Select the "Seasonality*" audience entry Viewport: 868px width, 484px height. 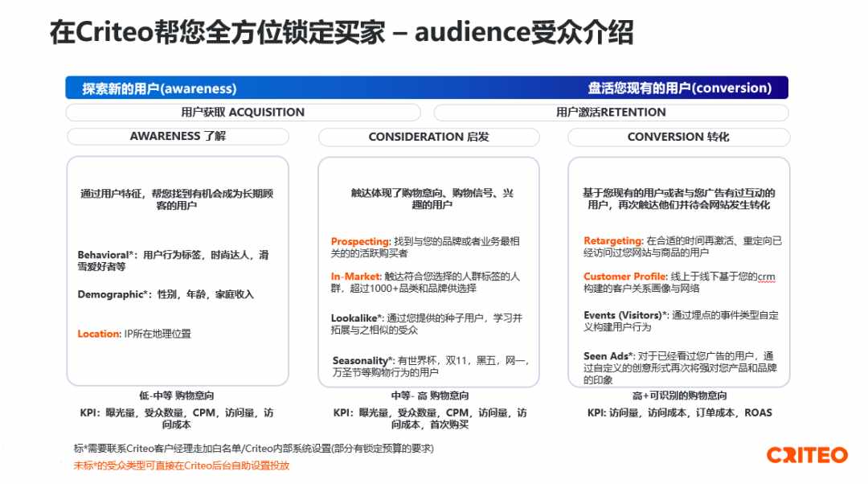tap(431, 366)
